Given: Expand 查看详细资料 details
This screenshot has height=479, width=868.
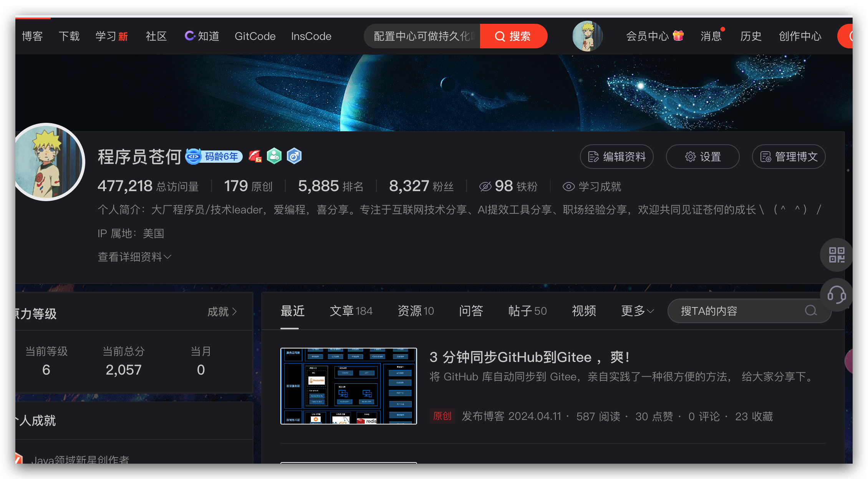Looking at the screenshot, I should pos(134,256).
